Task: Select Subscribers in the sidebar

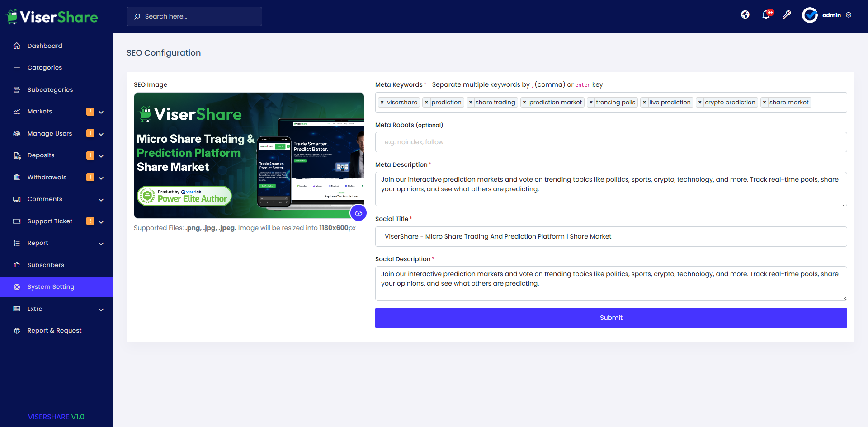Action: point(57,265)
